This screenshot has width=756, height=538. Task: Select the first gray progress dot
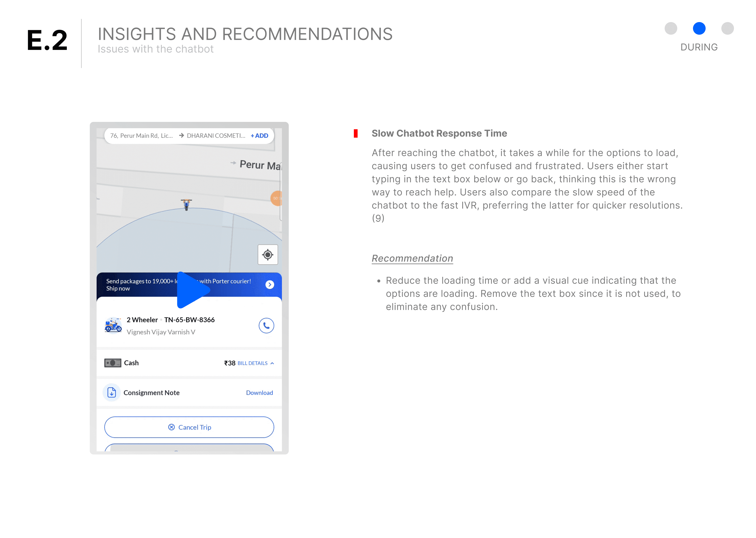click(x=671, y=29)
